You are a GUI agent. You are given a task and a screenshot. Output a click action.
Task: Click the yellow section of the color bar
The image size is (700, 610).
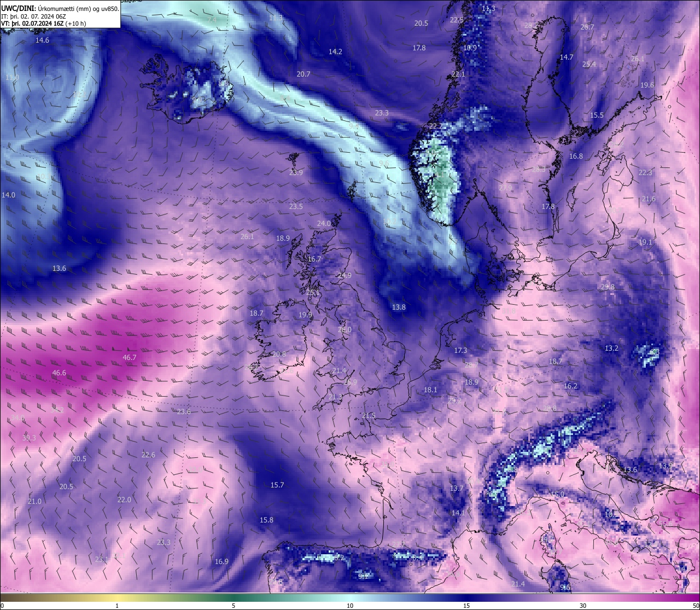pyautogui.click(x=117, y=597)
